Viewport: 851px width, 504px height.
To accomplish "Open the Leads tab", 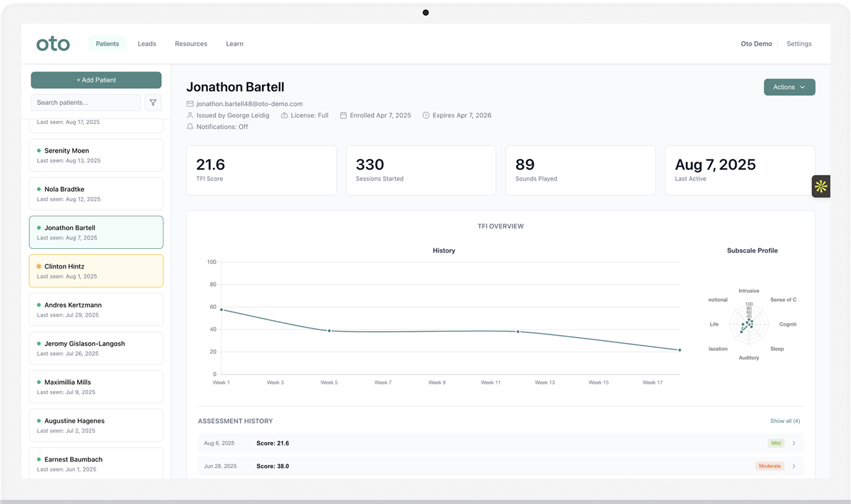I will (x=147, y=44).
